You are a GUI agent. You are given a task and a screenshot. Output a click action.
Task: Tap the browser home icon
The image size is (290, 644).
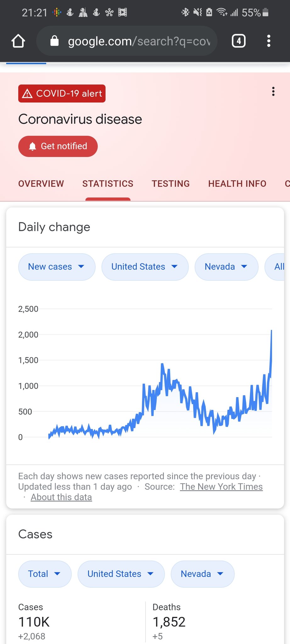point(18,41)
